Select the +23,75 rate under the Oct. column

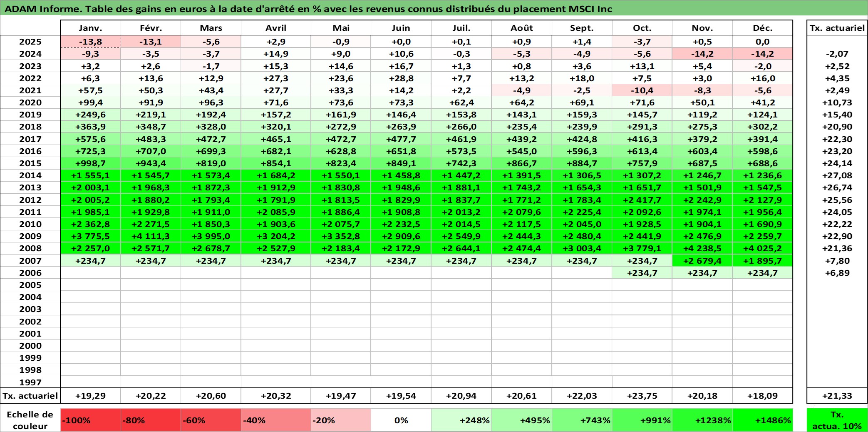tap(642, 396)
